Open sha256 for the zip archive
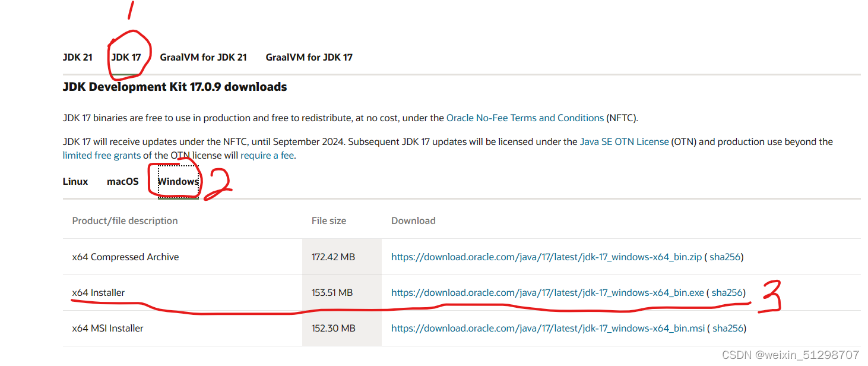868x366 pixels. 725,257
